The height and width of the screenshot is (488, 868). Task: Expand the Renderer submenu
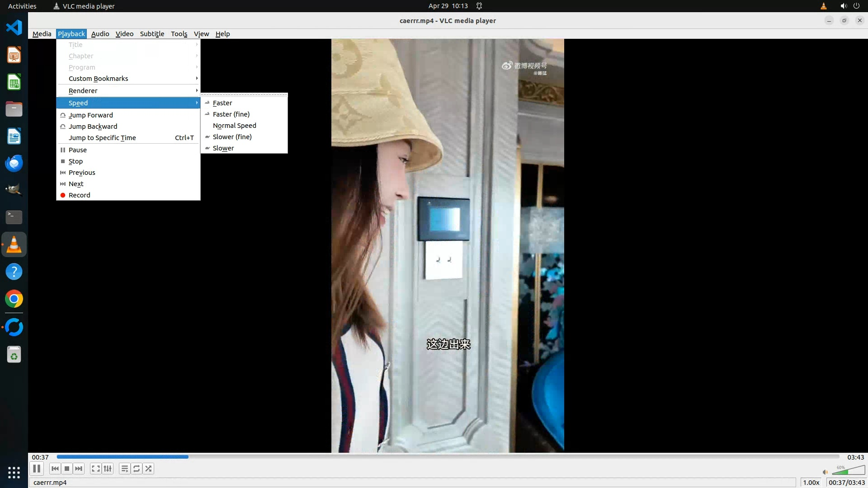click(83, 91)
